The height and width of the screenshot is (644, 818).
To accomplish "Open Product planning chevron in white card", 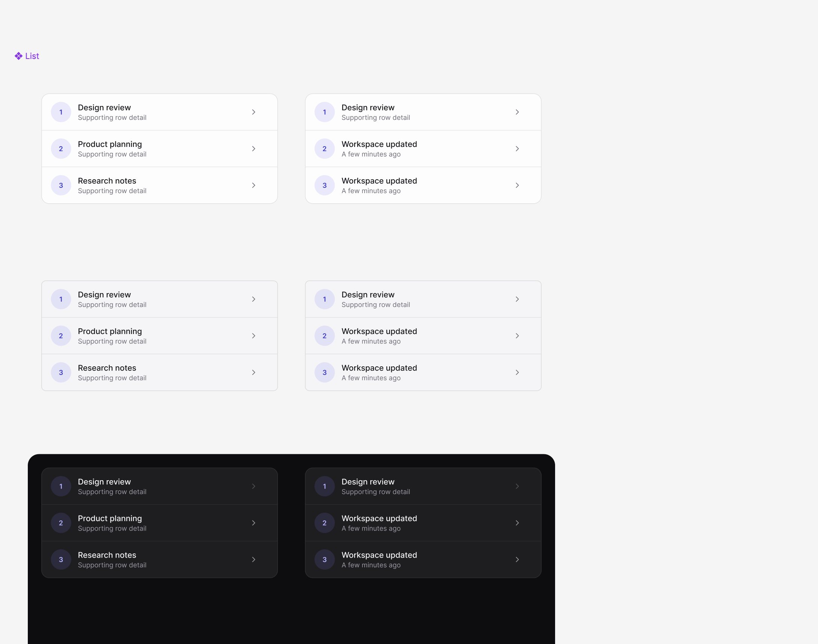I will click(254, 148).
